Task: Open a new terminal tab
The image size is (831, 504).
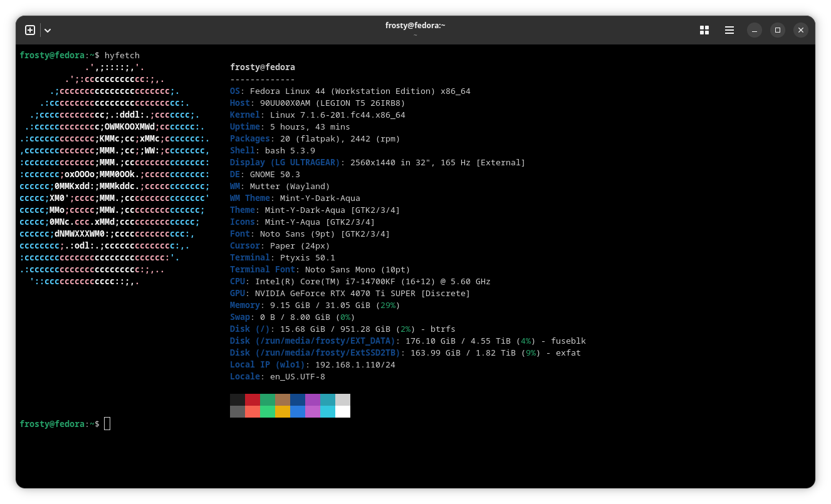Action: pyautogui.click(x=30, y=30)
